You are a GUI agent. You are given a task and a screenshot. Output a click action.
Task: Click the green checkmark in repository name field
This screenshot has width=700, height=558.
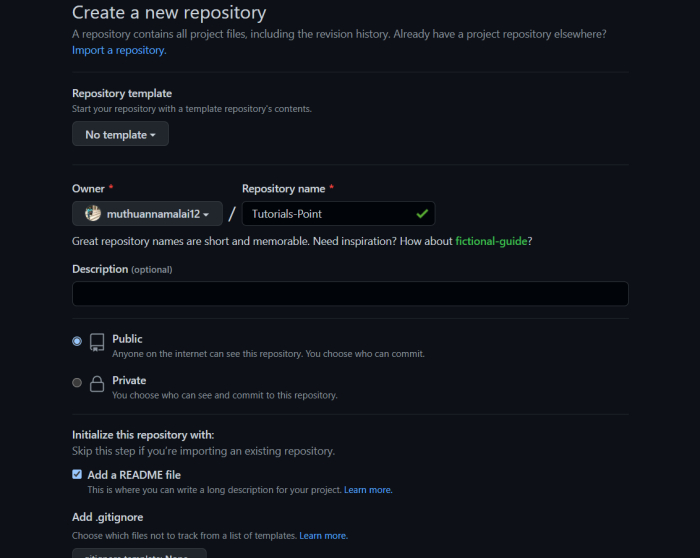coord(422,213)
